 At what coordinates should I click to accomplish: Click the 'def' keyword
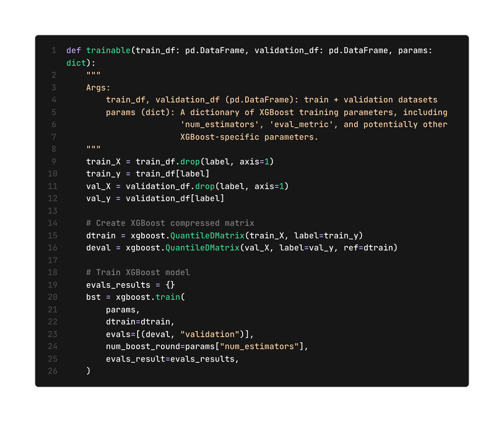pos(74,50)
